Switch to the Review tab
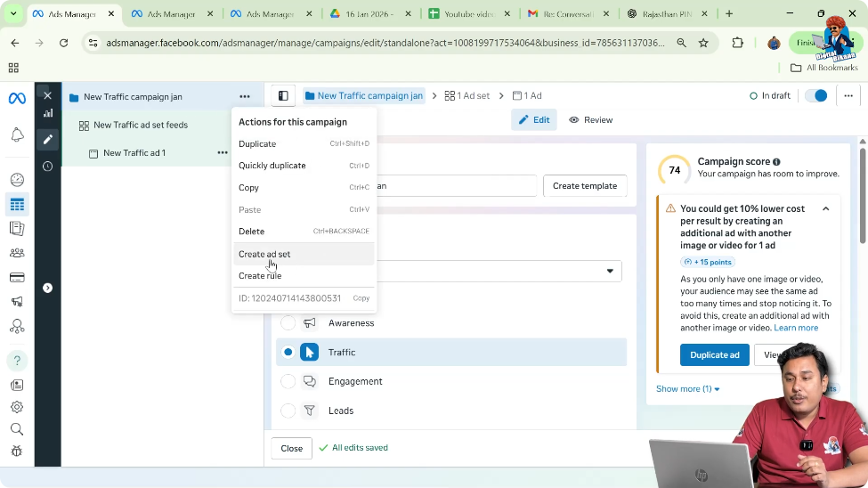 click(590, 119)
